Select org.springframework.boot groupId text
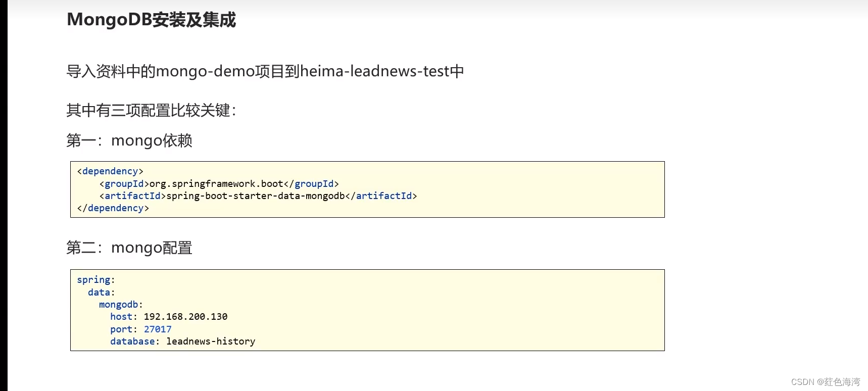 (x=216, y=184)
